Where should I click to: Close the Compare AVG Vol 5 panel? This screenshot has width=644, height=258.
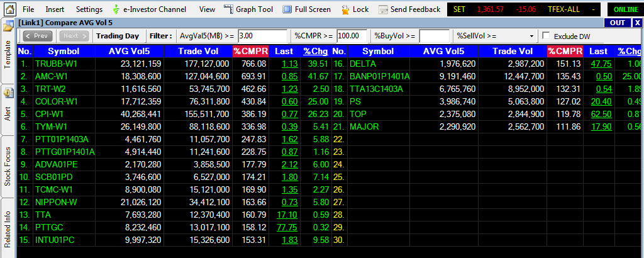click(x=636, y=23)
